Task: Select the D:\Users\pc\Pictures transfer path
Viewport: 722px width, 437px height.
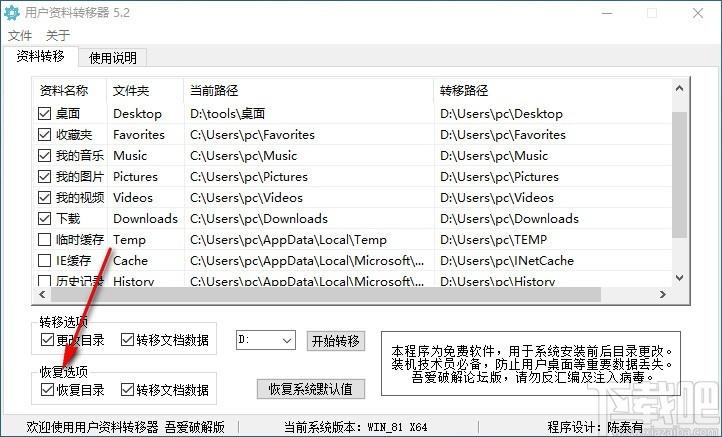Action: tap(500, 176)
